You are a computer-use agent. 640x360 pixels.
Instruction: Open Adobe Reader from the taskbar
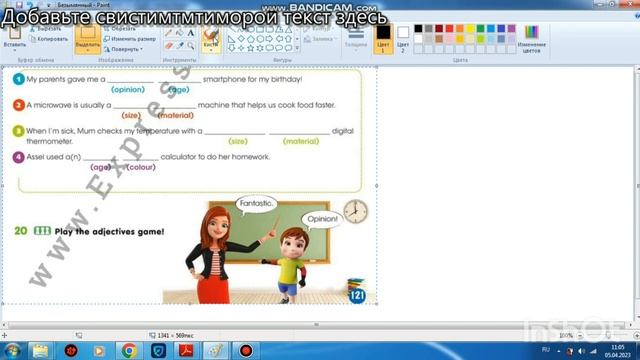pyautogui.click(x=187, y=351)
